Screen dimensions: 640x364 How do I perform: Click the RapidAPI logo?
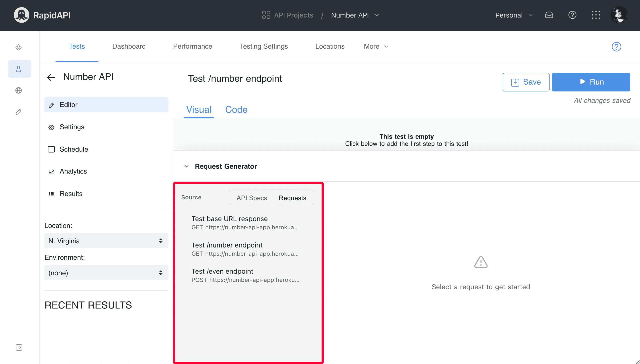point(42,15)
